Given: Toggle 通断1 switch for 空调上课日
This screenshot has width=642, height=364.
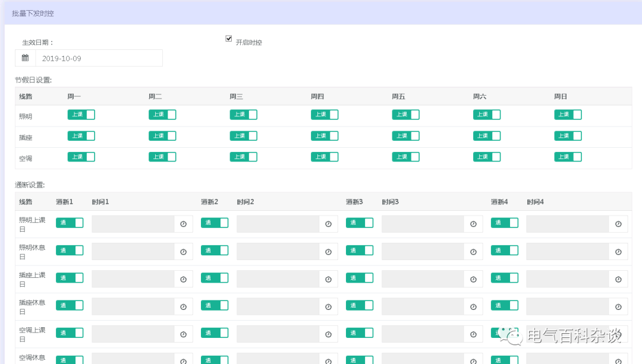Looking at the screenshot, I should point(70,333).
